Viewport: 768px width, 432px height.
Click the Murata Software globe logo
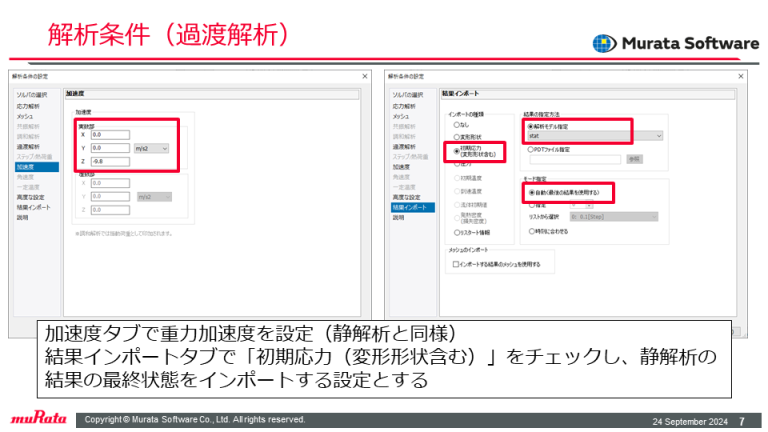pyautogui.click(x=605, y=43)
